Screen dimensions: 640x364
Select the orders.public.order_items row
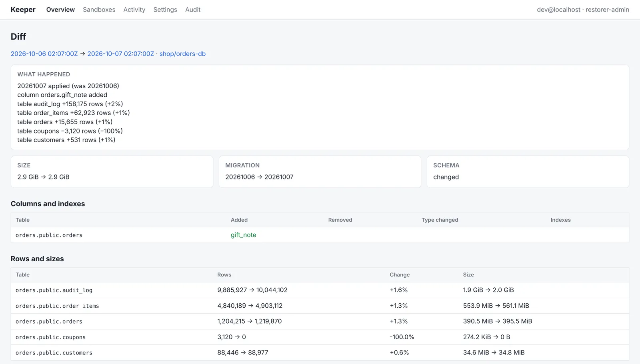pos(320,306)
